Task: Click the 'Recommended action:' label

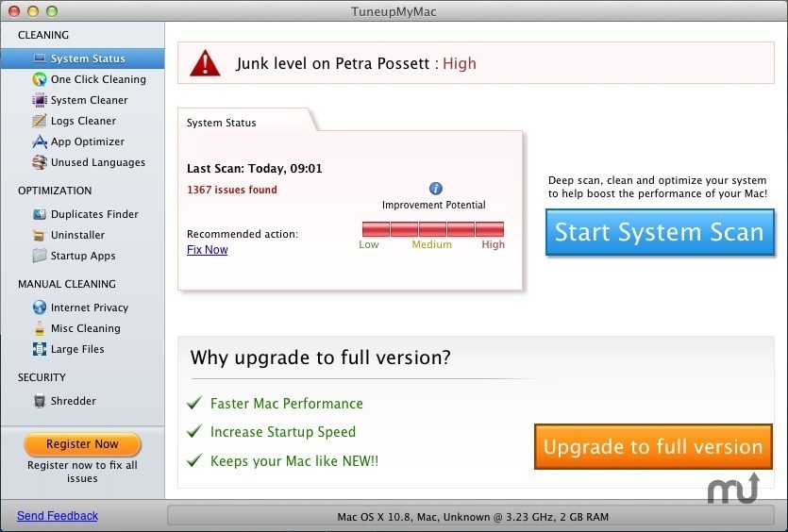Action: pos(243,234)
